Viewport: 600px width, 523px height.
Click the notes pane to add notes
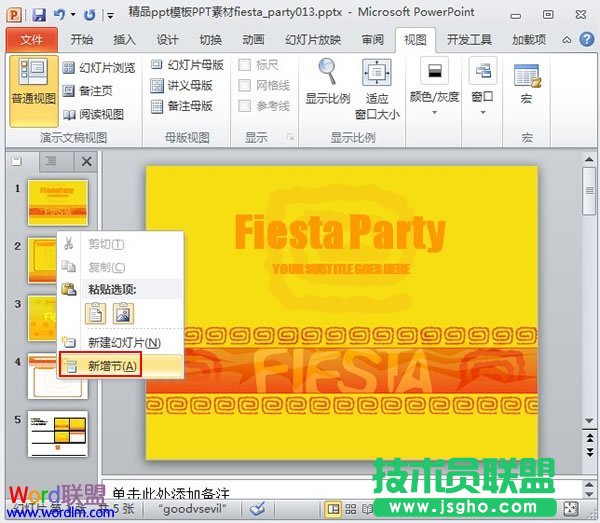coord(341,491)
